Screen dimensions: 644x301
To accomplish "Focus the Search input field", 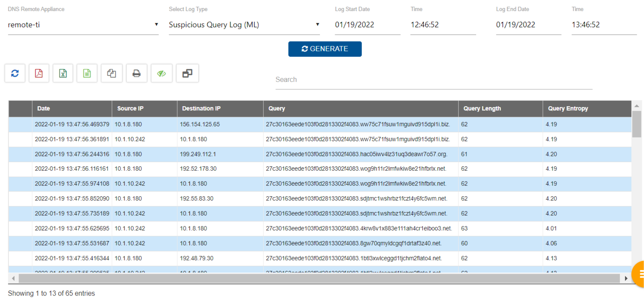I will pyautogui.click(x=433, y=80).
